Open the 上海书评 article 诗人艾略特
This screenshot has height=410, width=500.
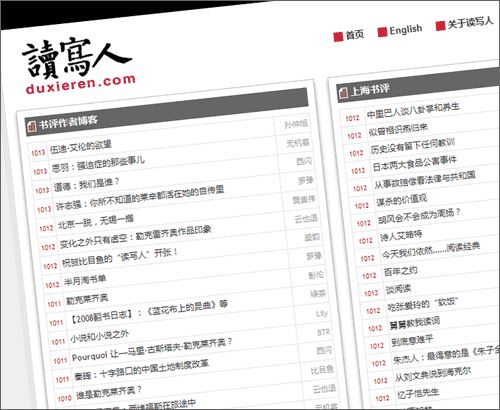pos(401,235)
